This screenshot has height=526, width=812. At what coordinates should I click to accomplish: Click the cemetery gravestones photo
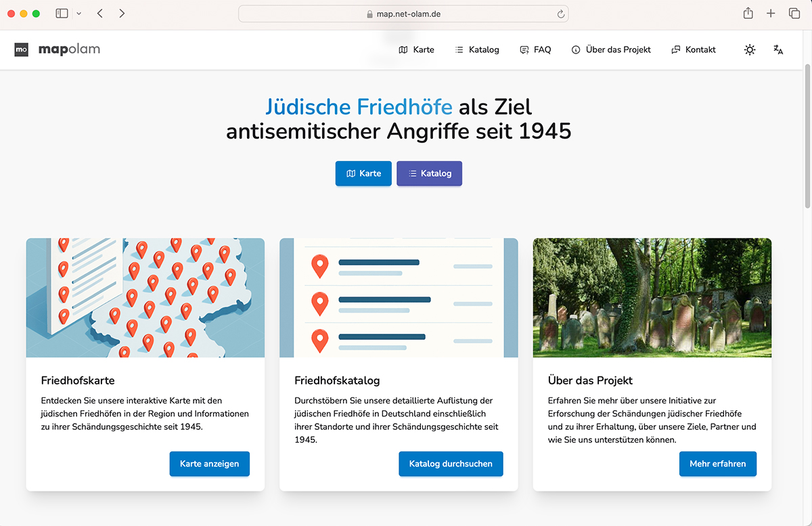coord(652,298)
